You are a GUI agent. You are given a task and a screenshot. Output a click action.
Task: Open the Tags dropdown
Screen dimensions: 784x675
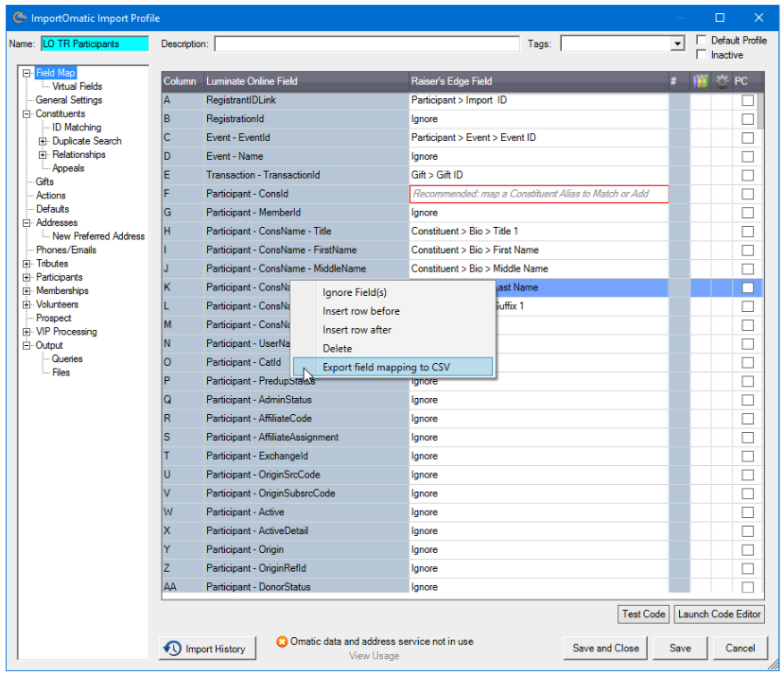[x=676, y=43]
